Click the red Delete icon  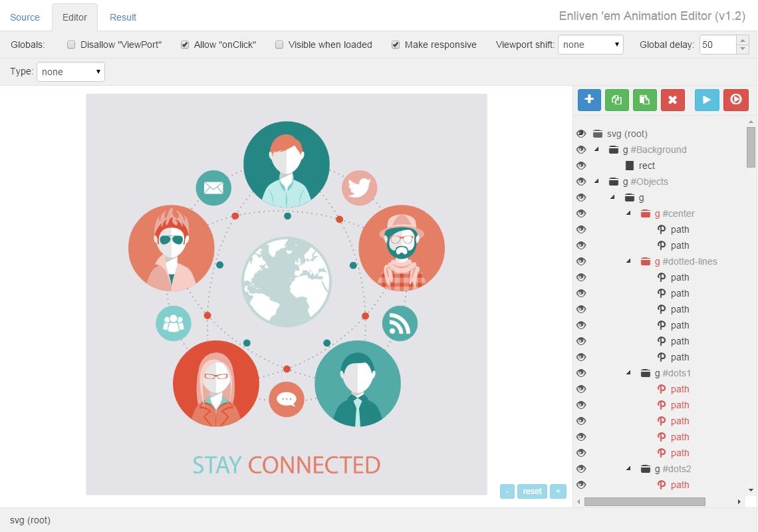pyautogui.click(x=673, y=100)
